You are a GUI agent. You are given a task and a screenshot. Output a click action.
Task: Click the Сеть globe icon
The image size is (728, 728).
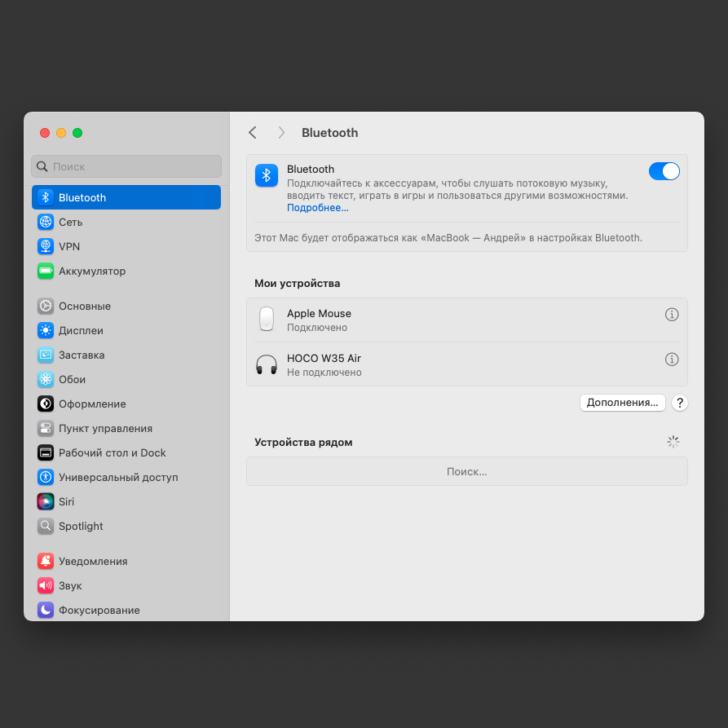[46, 222]
